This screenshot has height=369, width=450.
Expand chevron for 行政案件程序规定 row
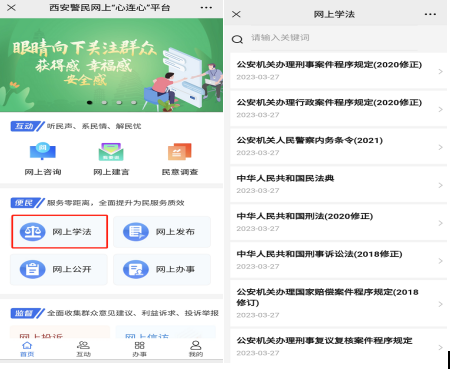click(x=440, y=109)
